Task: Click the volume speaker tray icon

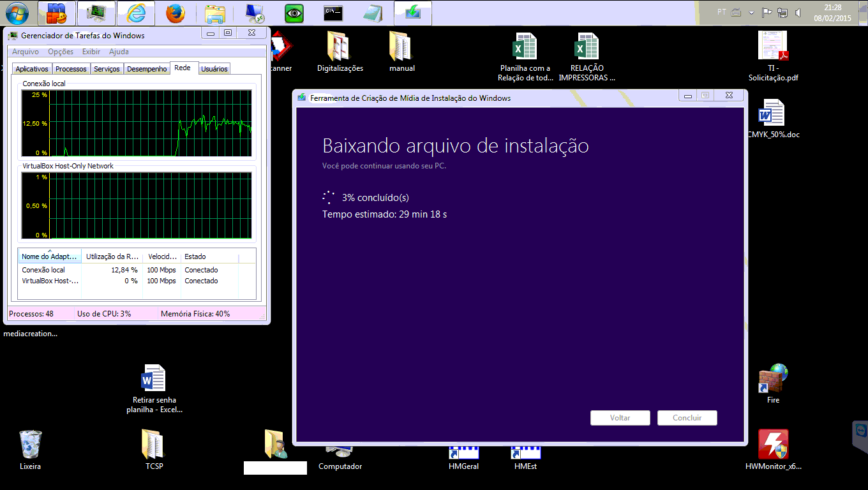Action: pyautogui.click(x=798, y=12)
